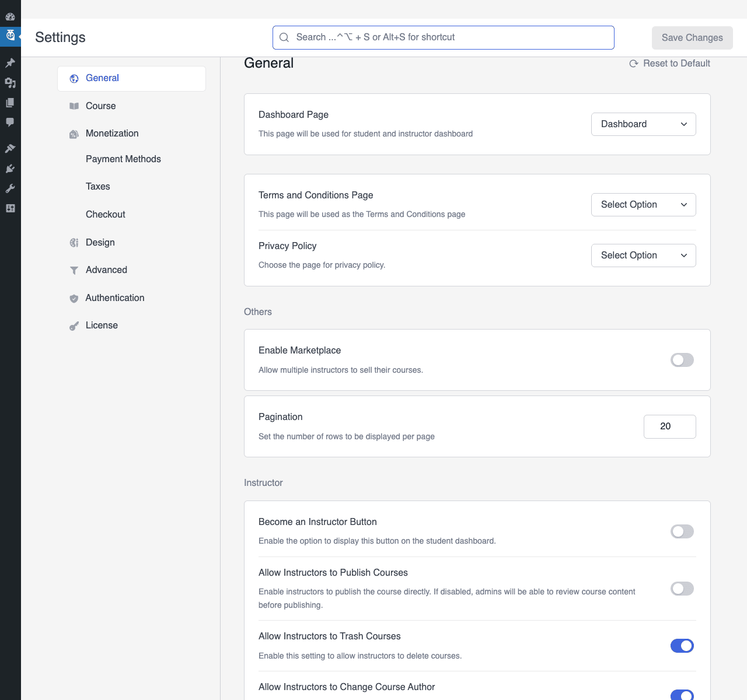The height and width of the screenshot is (700, 747).
Task: Click the globe icon beside General
Action: (x=74, y=79)
